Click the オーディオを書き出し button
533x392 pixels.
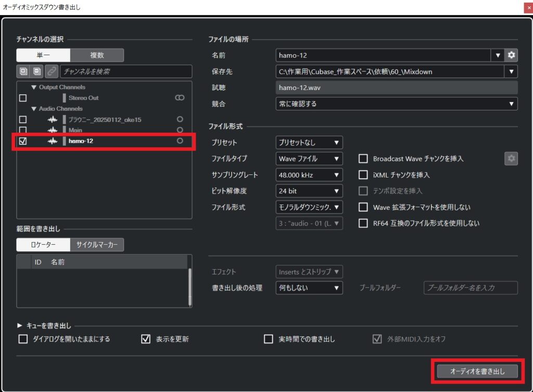coord(477,371)
